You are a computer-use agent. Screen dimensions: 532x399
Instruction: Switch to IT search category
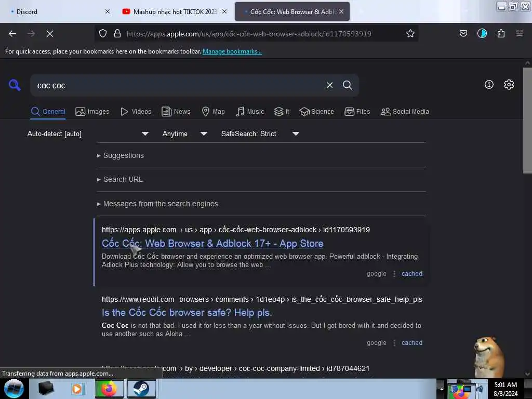pos(282,112)
